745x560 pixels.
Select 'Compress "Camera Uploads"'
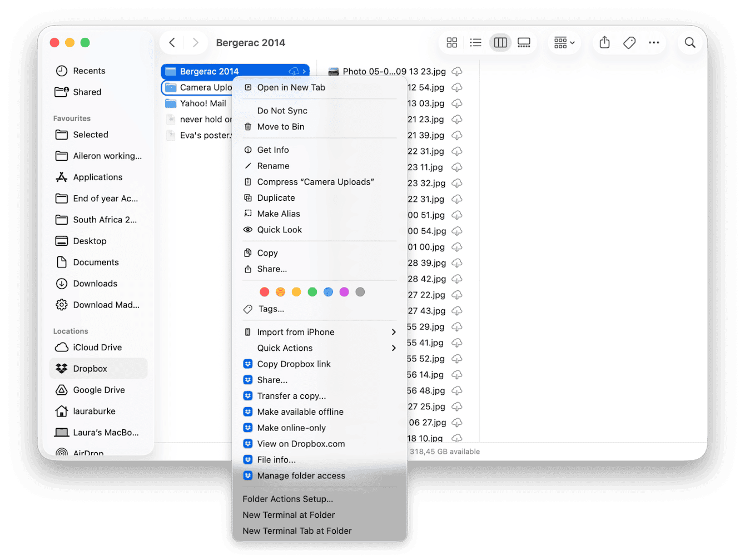coord(315,182)
